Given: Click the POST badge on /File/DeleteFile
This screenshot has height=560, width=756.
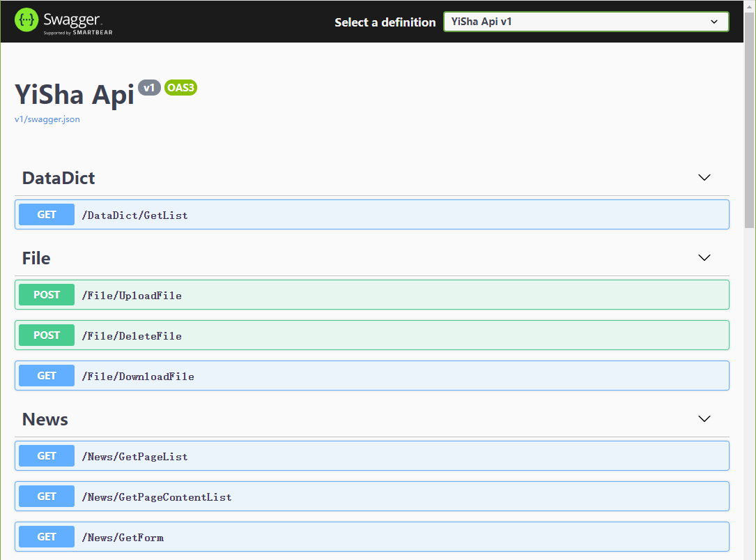Looking at the screenshot, I should tap(46, 335).
